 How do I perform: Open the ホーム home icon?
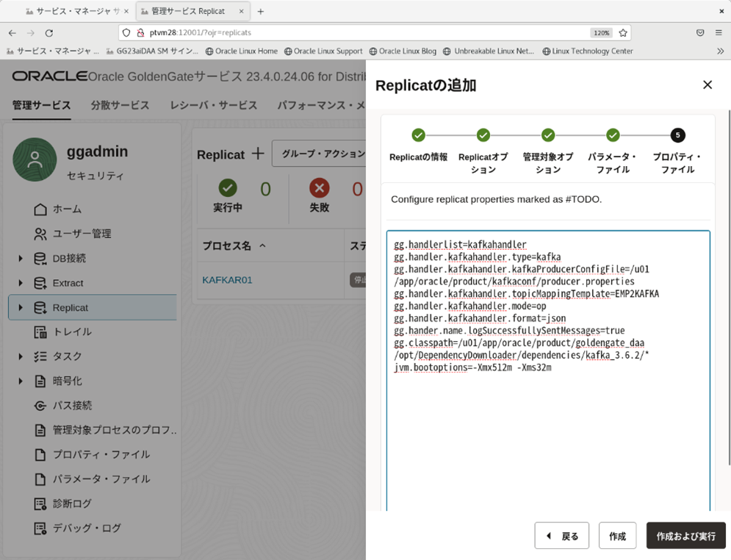pos(40,209)
